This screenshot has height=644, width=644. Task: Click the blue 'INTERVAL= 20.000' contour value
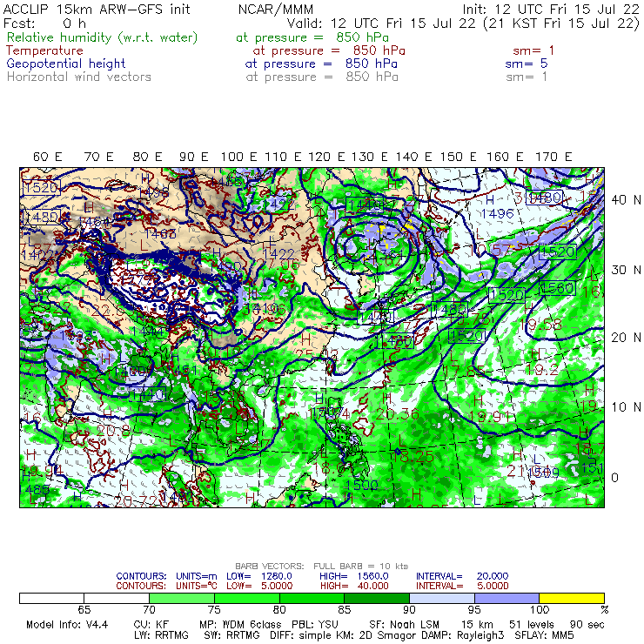[462, 576]
